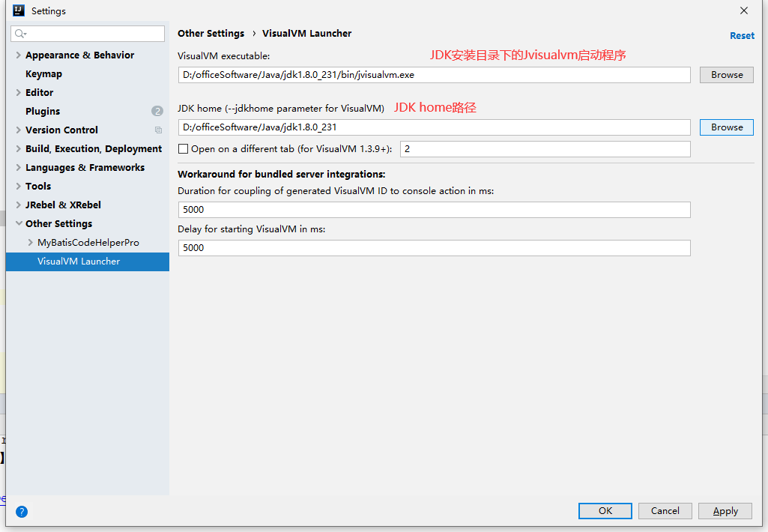Collapse the Other Settings node
Image resolution: width=768 pixels, height=532 pixels.
coord(19,223)
